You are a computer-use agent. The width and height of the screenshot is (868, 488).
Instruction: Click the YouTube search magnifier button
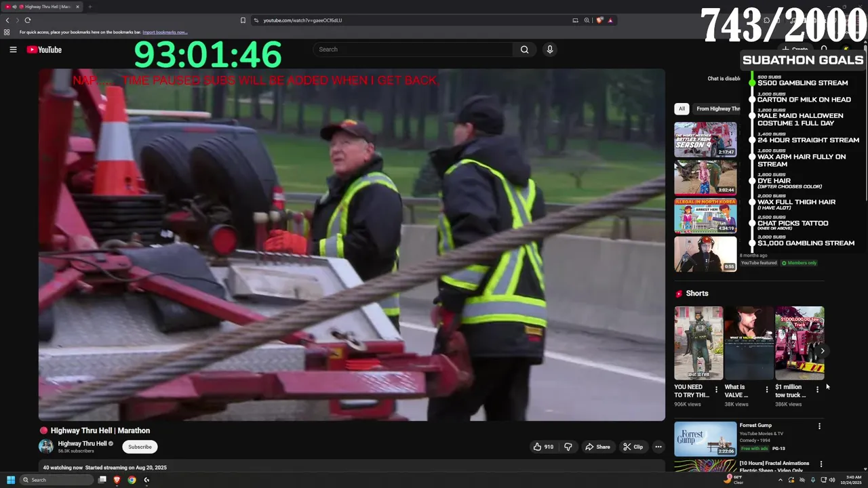pyautogui.click(x=524, y=49)
